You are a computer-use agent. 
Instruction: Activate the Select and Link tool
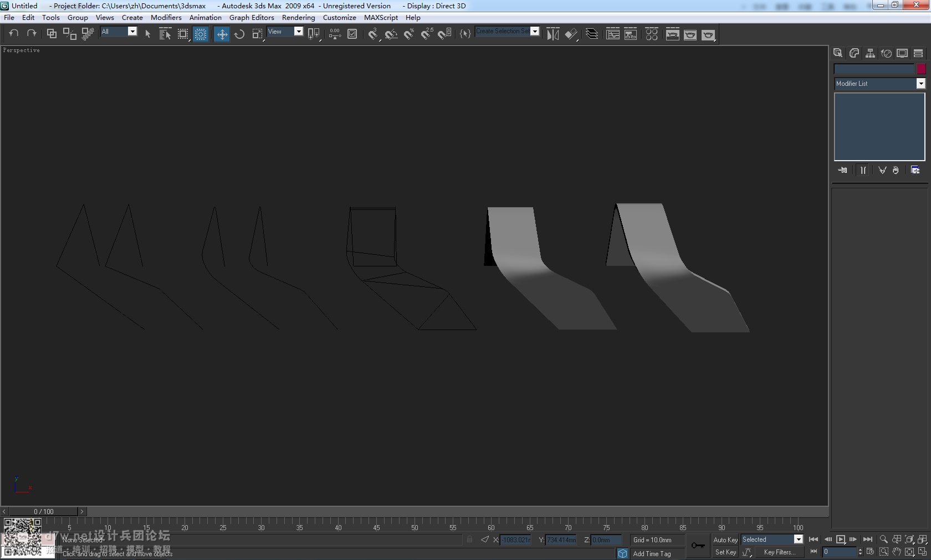click(x=52, y=34)
